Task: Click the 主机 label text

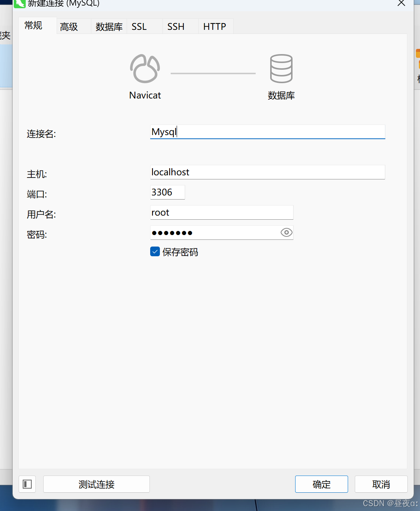Action: [x=37, y=174]
